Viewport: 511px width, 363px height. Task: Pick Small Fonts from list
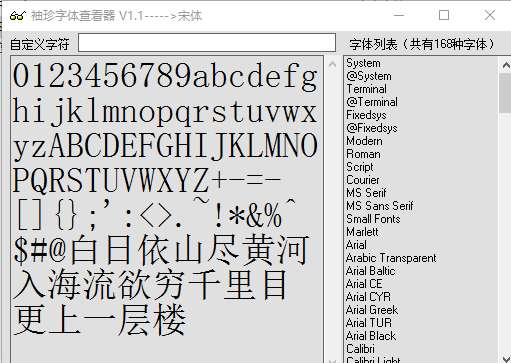click(373, 219)
